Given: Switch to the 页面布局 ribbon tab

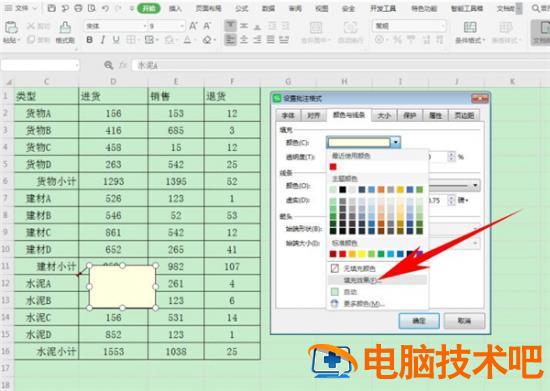Looking at the screenshot, I should 208,8.
